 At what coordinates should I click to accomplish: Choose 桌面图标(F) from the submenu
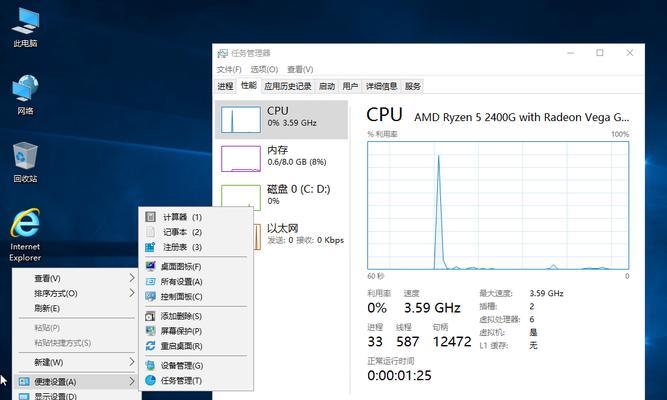pos(181,266)
